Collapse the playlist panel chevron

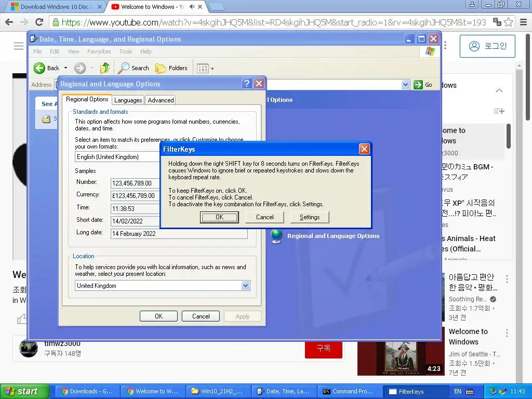coord(499,90)
